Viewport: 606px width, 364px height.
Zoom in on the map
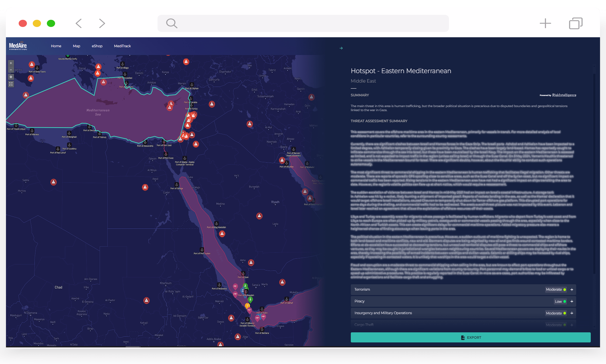click(11, 63)
